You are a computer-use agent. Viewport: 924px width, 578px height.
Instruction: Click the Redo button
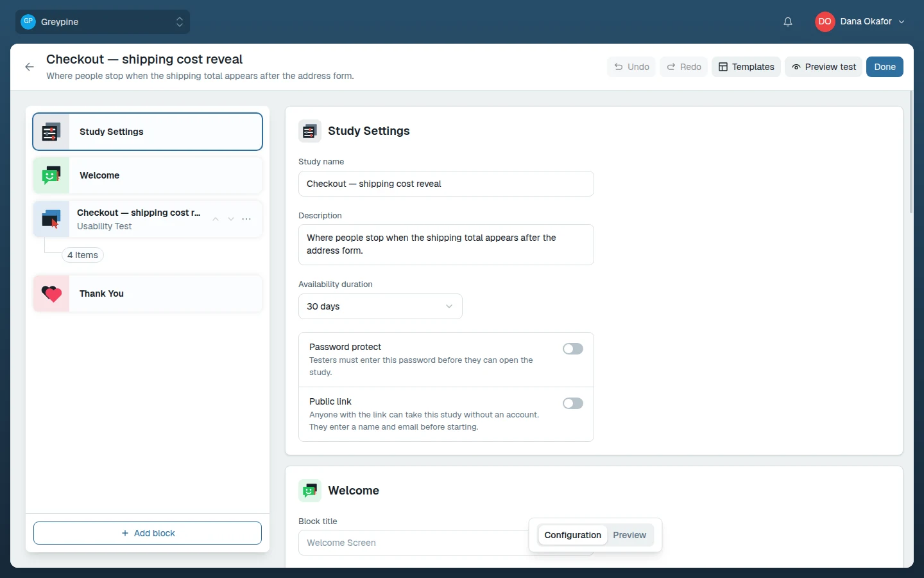(x=683, y=67)
